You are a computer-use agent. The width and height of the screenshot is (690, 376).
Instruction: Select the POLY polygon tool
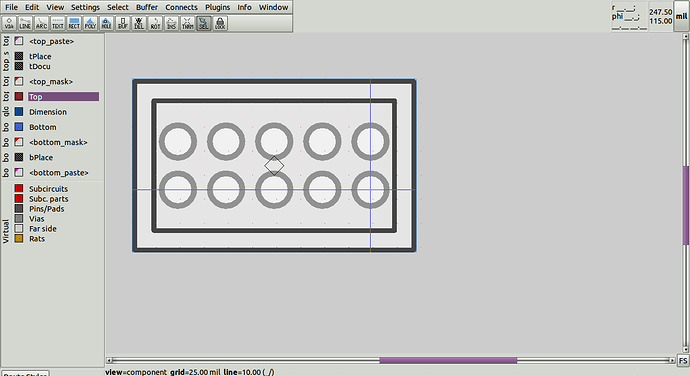(90, 23)
